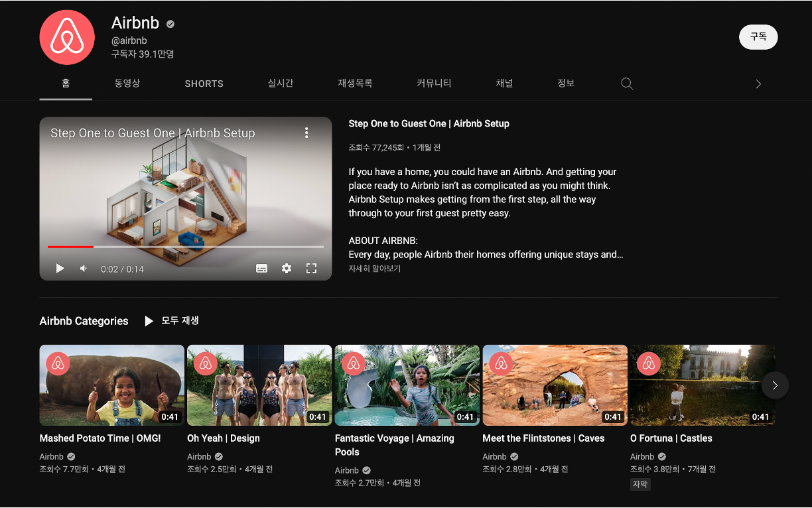Image resolution: width=812 pixels, height=508 pixels.
Task: Click Fantastic Voyage | Amazing Pools title
Action: (x=395, y=445)
